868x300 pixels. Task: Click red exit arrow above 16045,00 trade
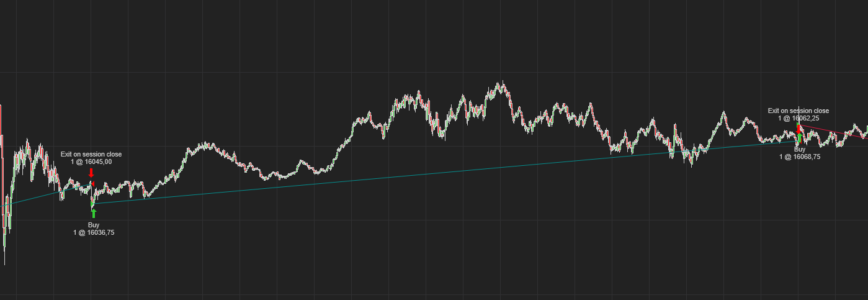pyautogui.click(x=91, y=172)
